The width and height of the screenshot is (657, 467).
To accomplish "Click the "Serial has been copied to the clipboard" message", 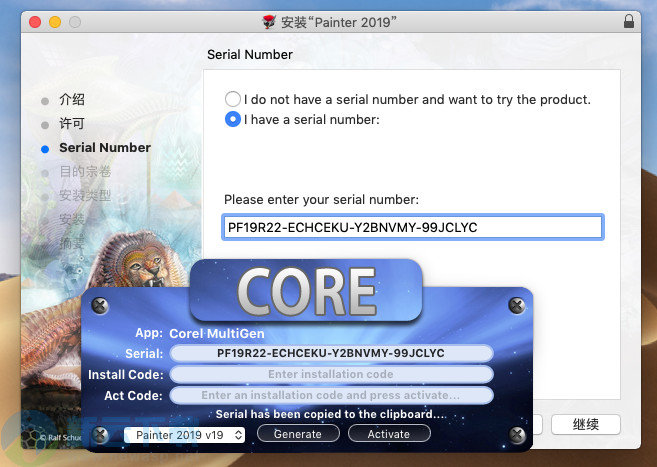I will coord(331,414).
